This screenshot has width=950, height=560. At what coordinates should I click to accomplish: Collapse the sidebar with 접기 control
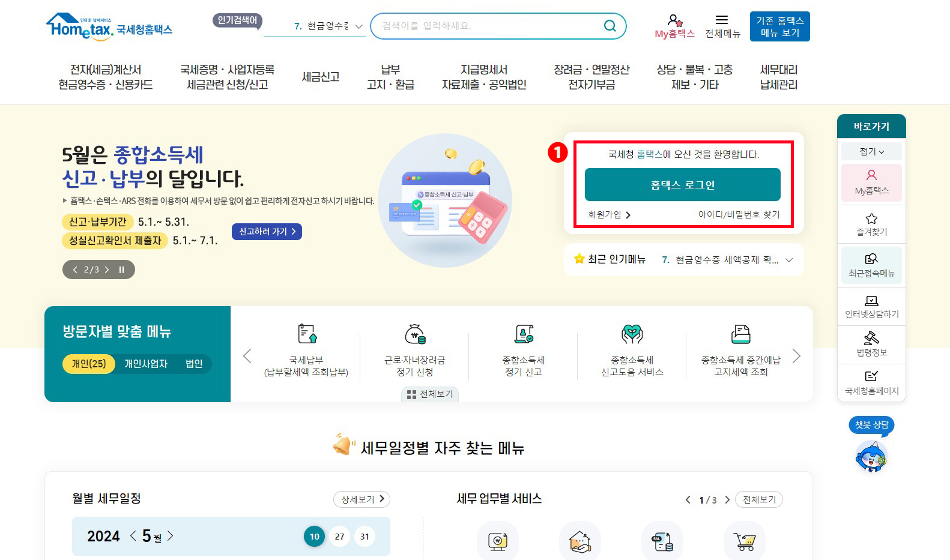tap(870, 151)
